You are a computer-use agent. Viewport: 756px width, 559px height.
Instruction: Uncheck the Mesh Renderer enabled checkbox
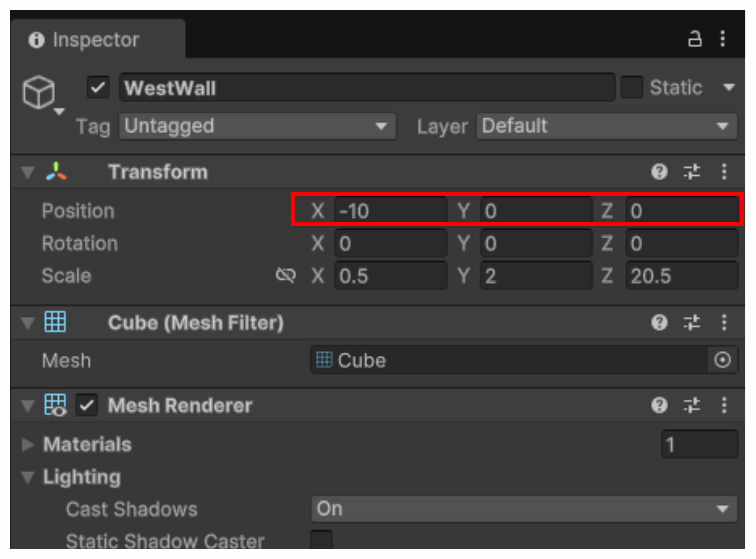[87, 405]
